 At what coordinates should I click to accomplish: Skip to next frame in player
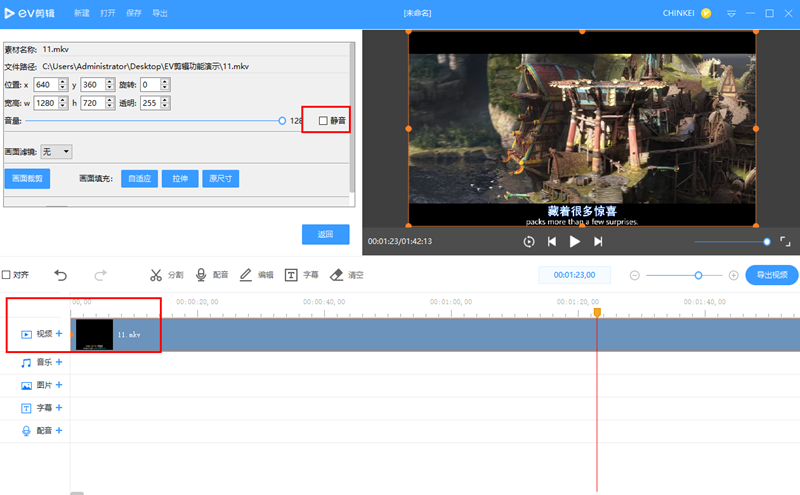tap(598, 242)
